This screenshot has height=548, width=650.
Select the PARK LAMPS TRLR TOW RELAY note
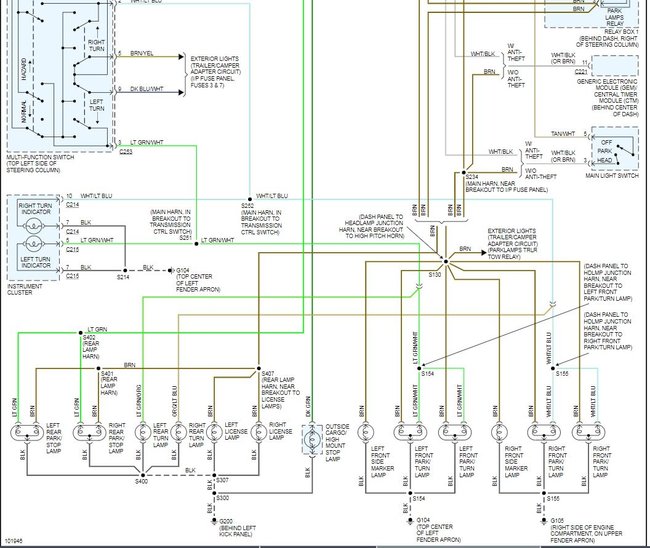(512, 253)
